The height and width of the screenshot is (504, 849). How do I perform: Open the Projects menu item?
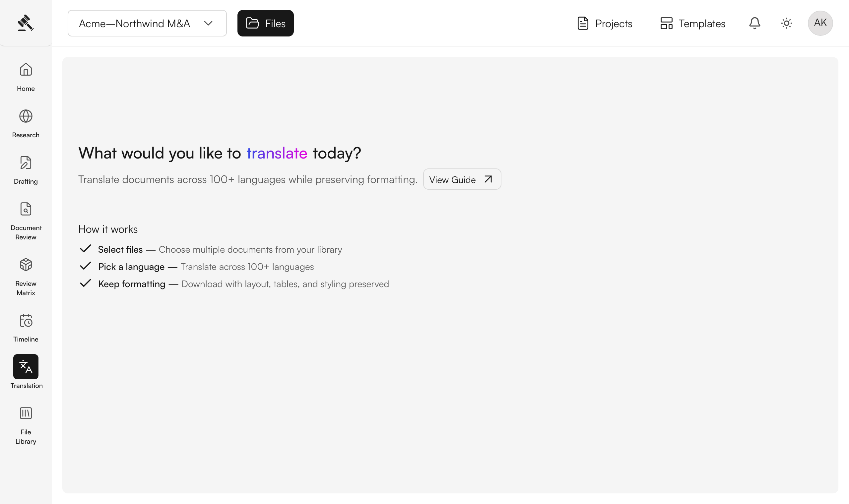click(x=605, y=23)
